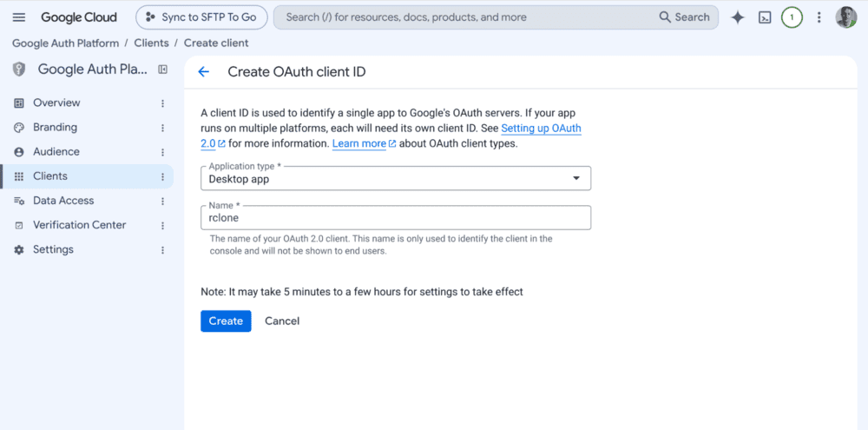Open notifications badge showing 1
The width and height of the screenshot is (868, 430).
(792, 17)
